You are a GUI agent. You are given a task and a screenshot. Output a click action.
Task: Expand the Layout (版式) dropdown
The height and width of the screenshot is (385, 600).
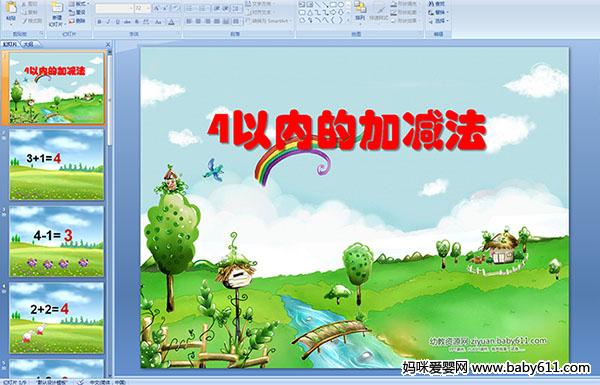(79, 3)
